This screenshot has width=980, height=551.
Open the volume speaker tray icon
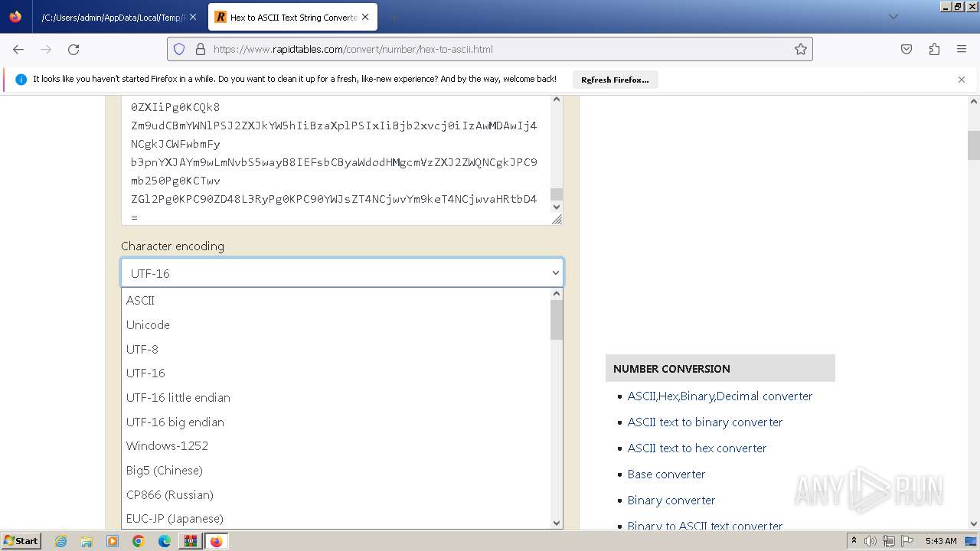pyautogui.click(x=871, y=541)
